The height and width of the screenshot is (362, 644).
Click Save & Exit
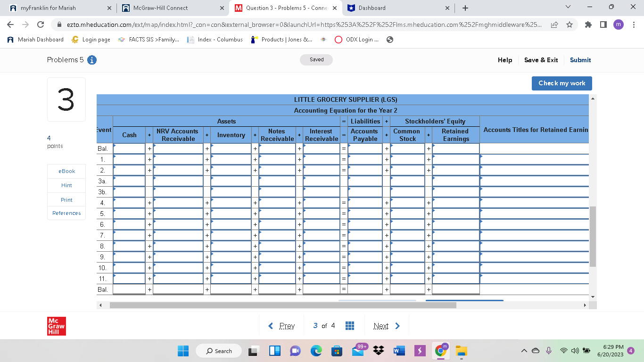pyautogui.click(x=541, y=60)
